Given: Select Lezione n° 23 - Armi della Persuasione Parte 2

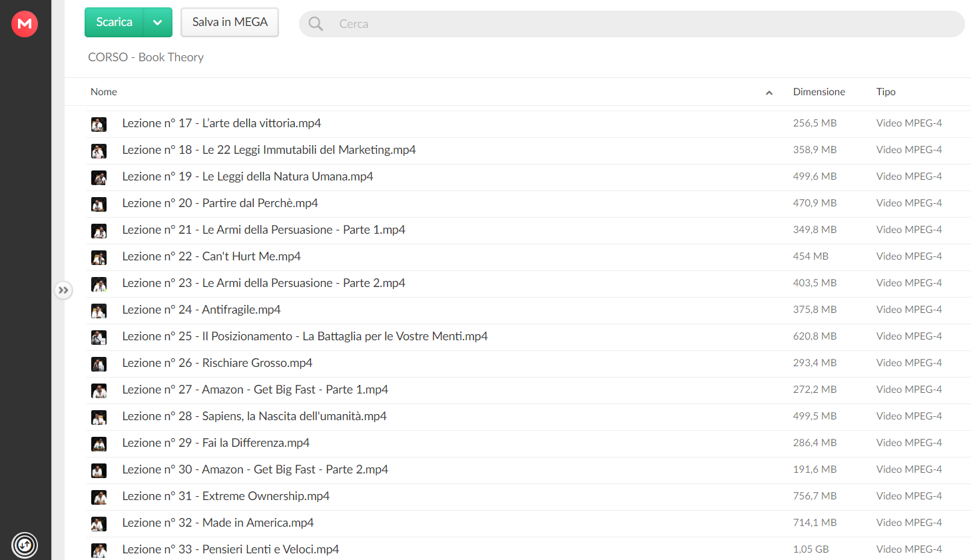Looking at the screenshot, I should coord(263,283).
